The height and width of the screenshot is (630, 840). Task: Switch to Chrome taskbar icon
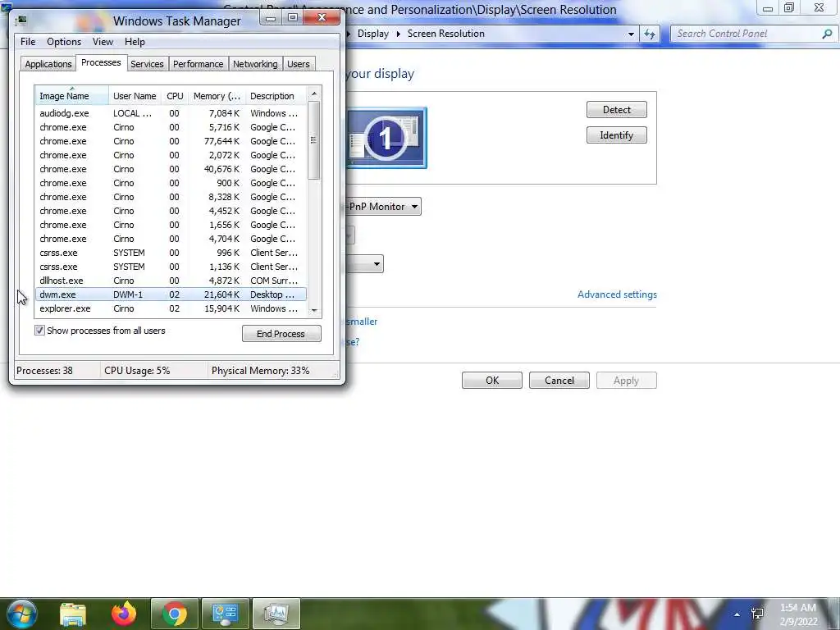tap(175, 614)
